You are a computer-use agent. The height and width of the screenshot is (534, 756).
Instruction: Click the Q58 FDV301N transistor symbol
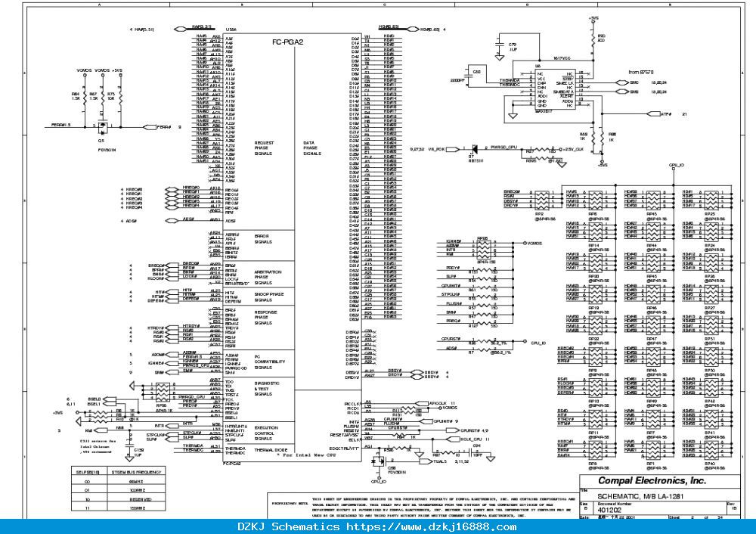pyautogui.click(x=380, y=460)
